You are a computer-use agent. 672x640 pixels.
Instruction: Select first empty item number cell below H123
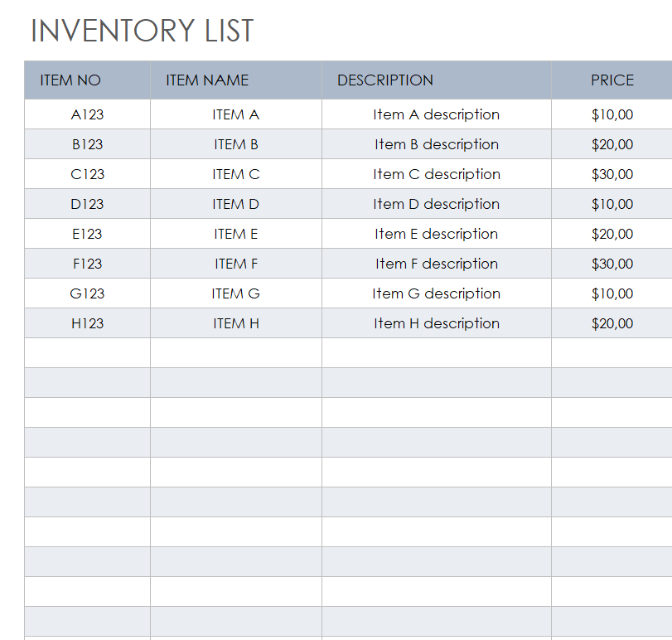tap(87, 353)
